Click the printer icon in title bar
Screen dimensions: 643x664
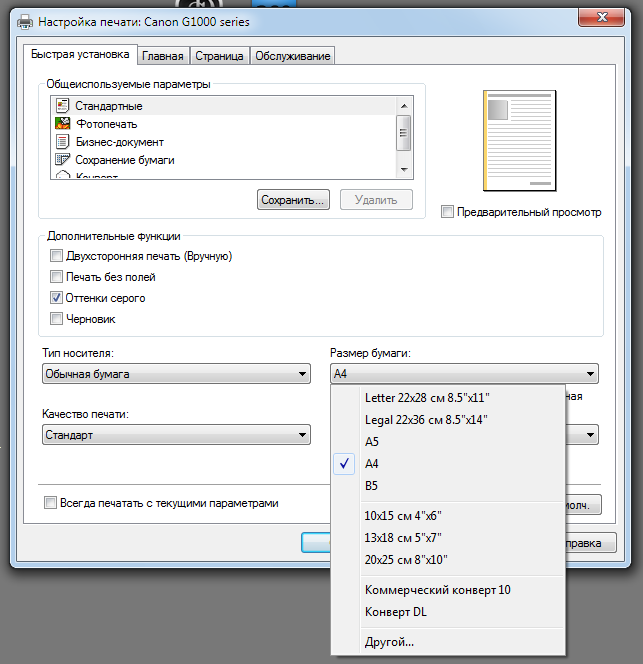click(x=25, y=22)
